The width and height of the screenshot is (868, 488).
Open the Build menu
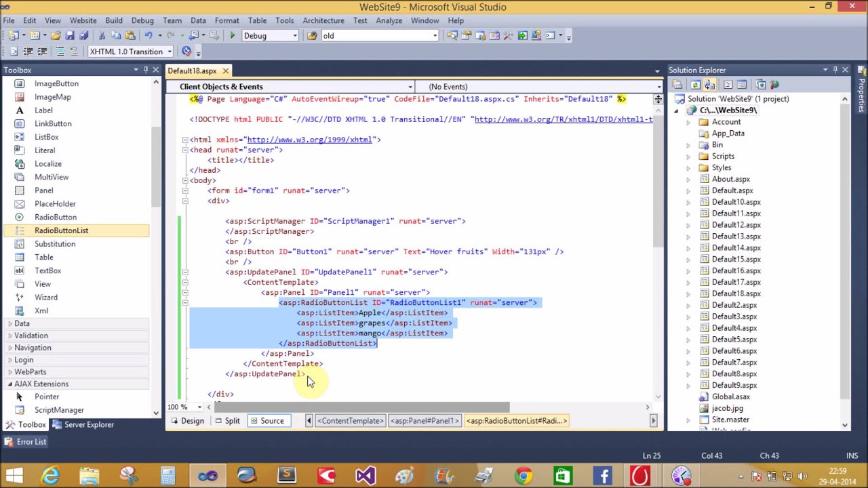pos(114,20)
